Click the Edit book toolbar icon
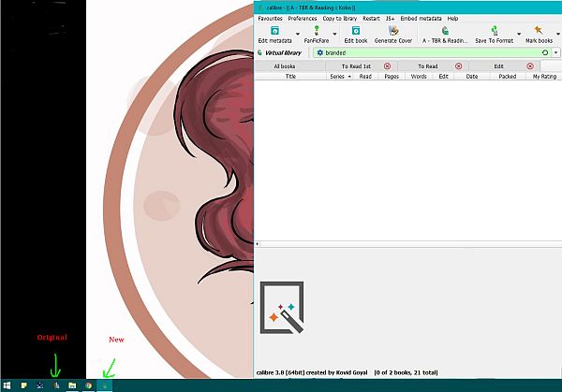The image size is (562, 392). (356, 31)
